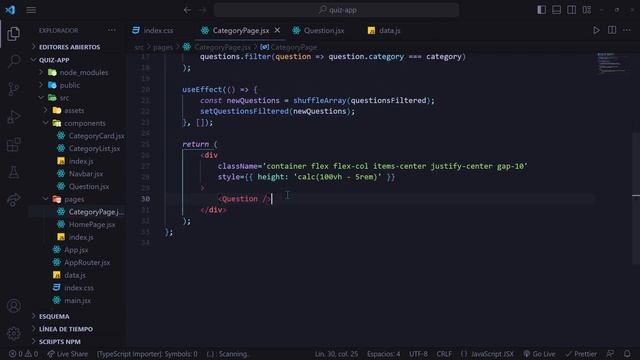This screenshot has width=640, height=360.
Task: Collapse the src folder
Action: click(64, 98)
